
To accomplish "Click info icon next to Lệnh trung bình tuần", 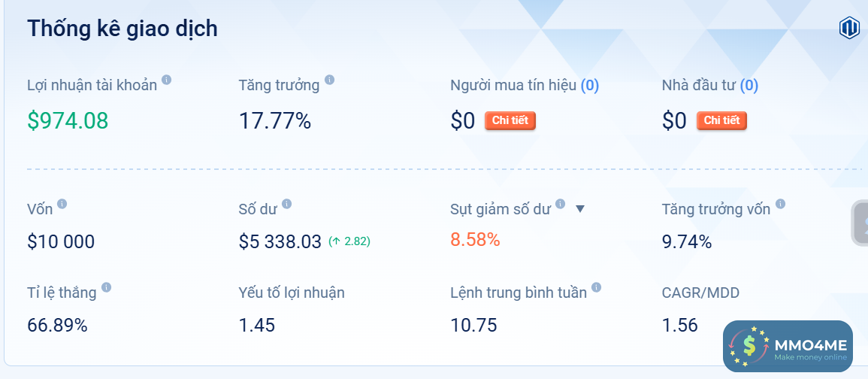I will [x=596, y=287].
